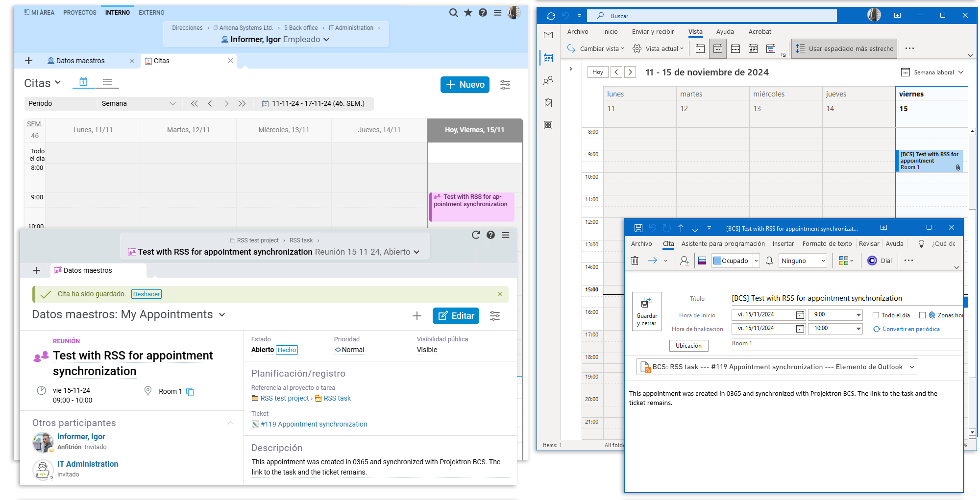This screenshot has width=980, height=500.
Task: Toggle Usar espaciado más estrecho
Action: click(844, 48)
